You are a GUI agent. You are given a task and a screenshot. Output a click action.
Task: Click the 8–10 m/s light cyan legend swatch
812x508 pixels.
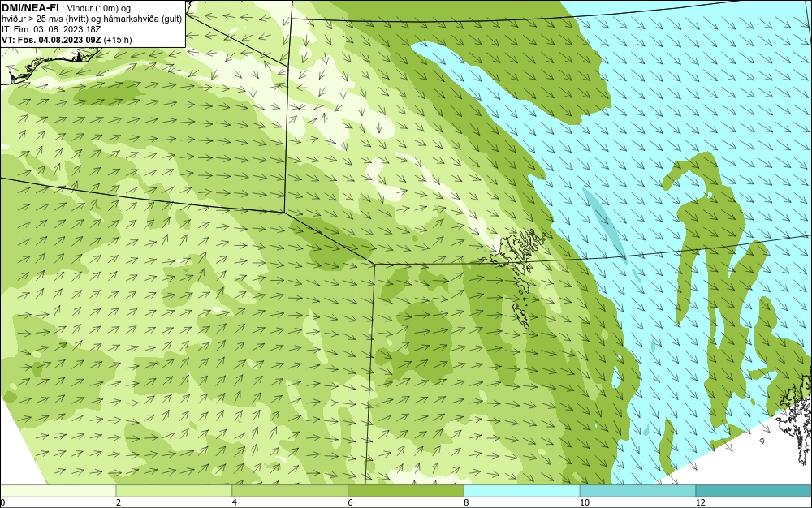[x=522, y=491]
